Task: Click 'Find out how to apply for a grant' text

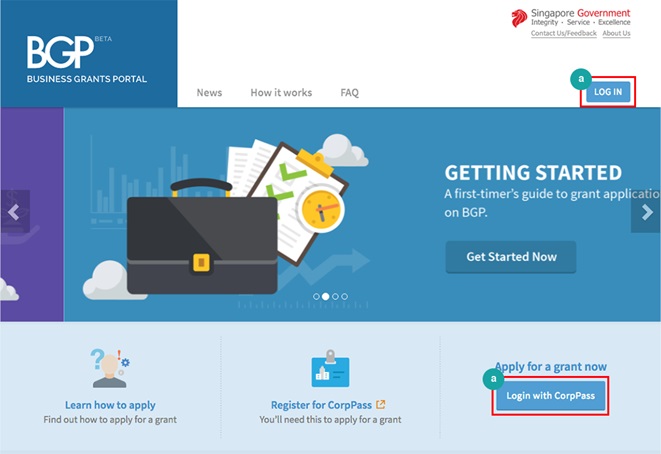Action: point(110,419)
